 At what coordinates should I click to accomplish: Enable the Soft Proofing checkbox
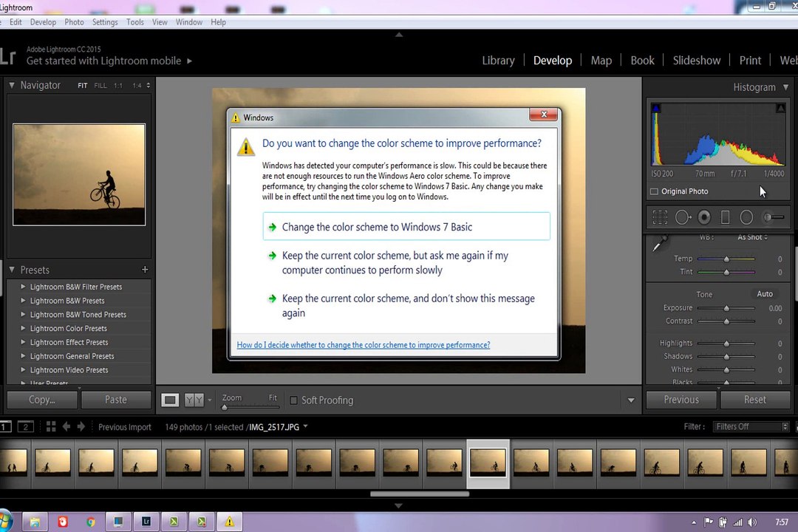(293, 400)
